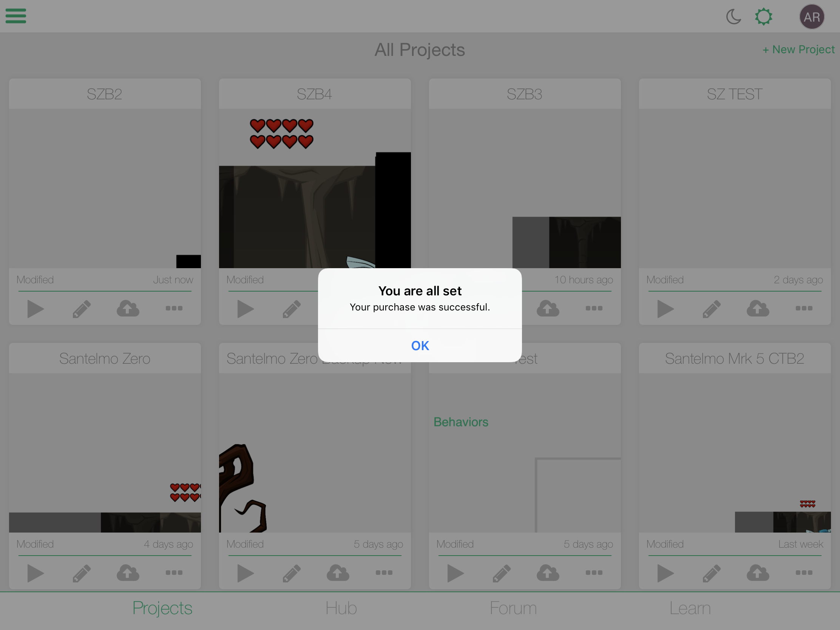The image size is (840, 630).
Task: Upload SZB3 project to cloud
Action: 548,308
